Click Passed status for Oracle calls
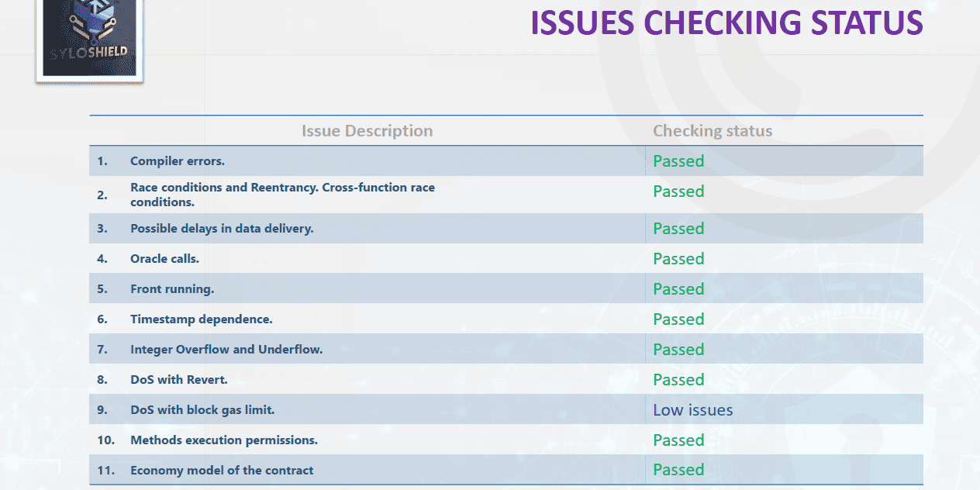 [x=678, y=259]
